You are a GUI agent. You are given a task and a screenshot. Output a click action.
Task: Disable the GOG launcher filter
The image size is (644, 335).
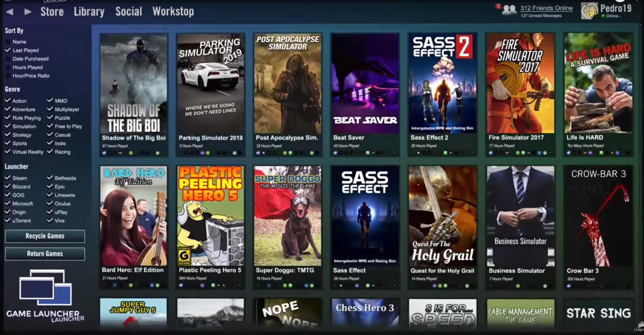[8, 195]
